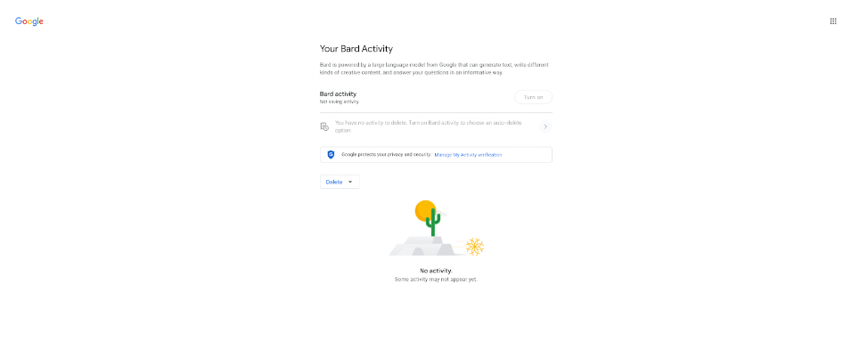Click the orange tumbleweed graphic
Screen dimensions: 868x358
(x=475, y=246)
